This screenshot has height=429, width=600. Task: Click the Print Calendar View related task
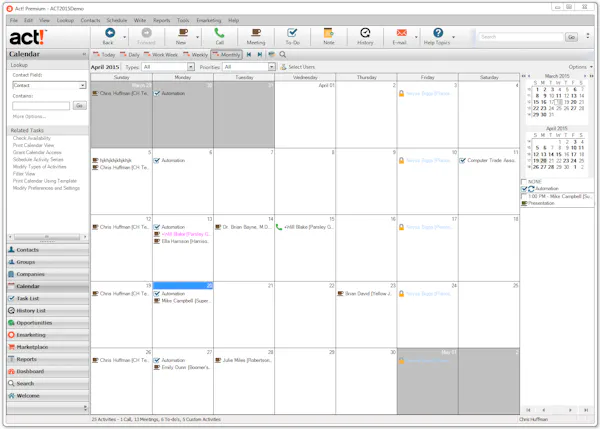coord(33,145)
